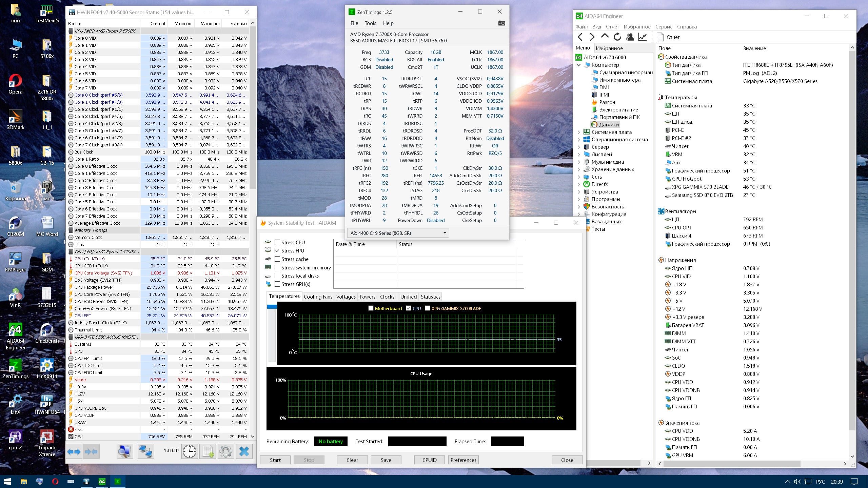Click the HWiNFO reset clock icon

[x=189, y=451]
